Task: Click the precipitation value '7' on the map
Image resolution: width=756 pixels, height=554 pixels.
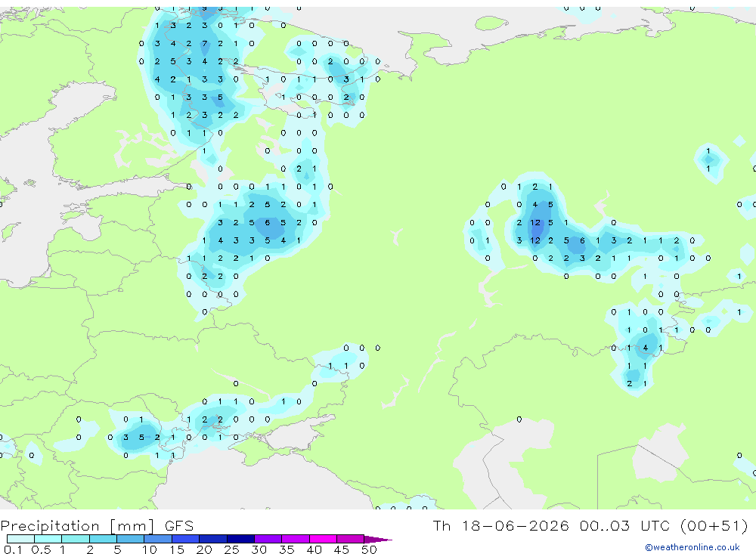Action: coord(204,43)
